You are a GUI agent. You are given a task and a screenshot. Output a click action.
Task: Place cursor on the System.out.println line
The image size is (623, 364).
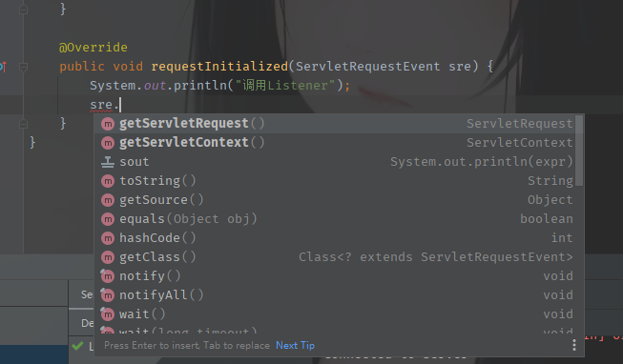pyautogui.click(x=219, y=86)
